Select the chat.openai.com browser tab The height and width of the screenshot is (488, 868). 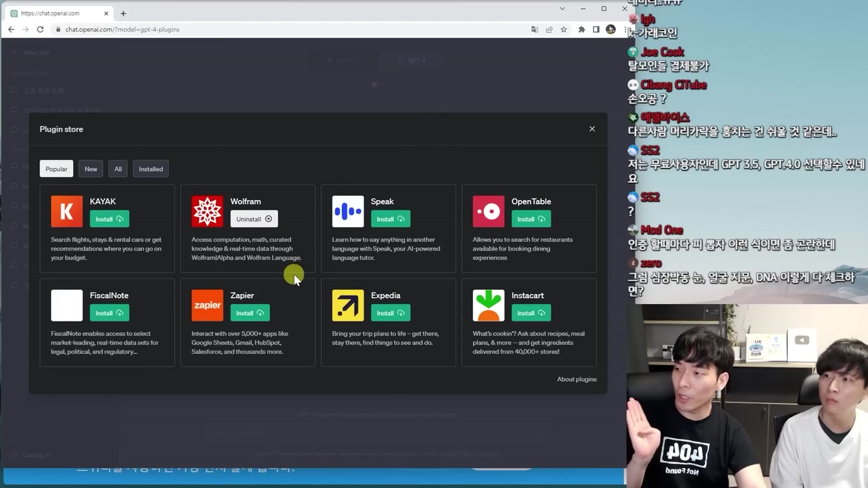tap(59, 13)
